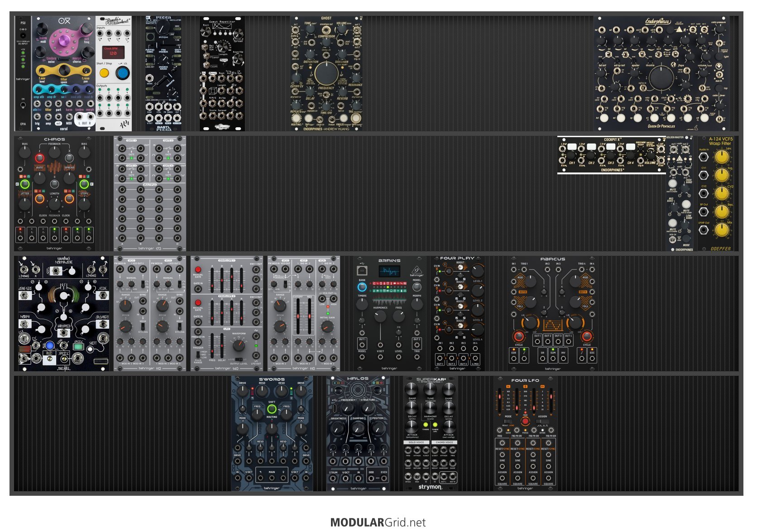Screen dimensions: 757x532
Task: Turn Ghost's large FREQUENCY knob
Action: (326, 73)
